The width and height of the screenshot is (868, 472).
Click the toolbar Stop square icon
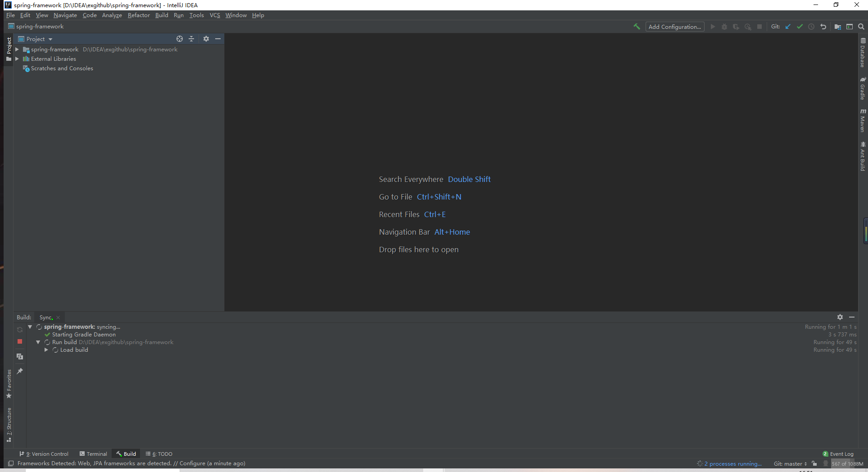(x=759, y=27)
